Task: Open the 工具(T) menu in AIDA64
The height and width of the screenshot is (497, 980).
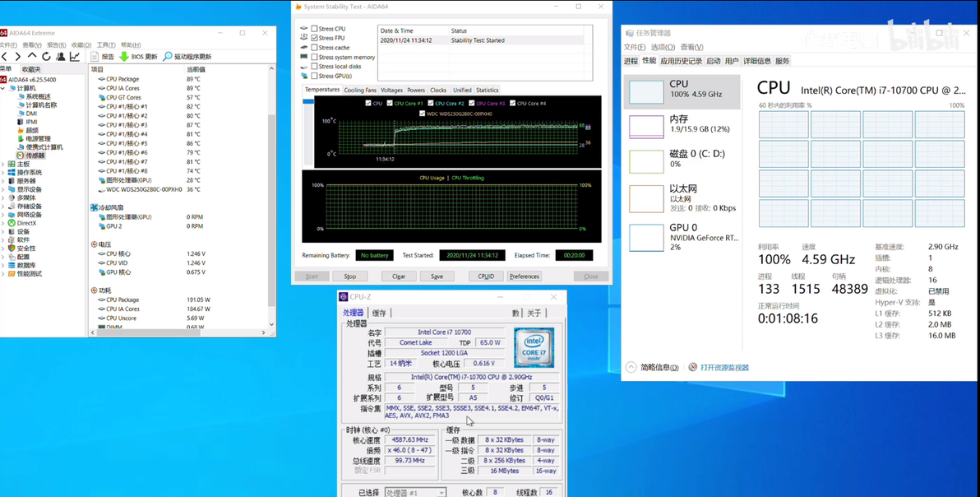Action: point(105,45)
